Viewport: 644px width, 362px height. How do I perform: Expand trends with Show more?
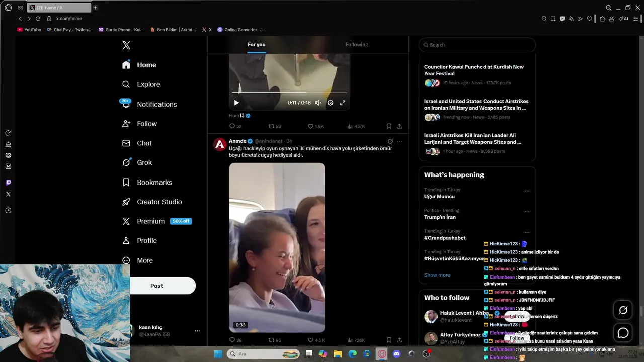pos(437,275)
